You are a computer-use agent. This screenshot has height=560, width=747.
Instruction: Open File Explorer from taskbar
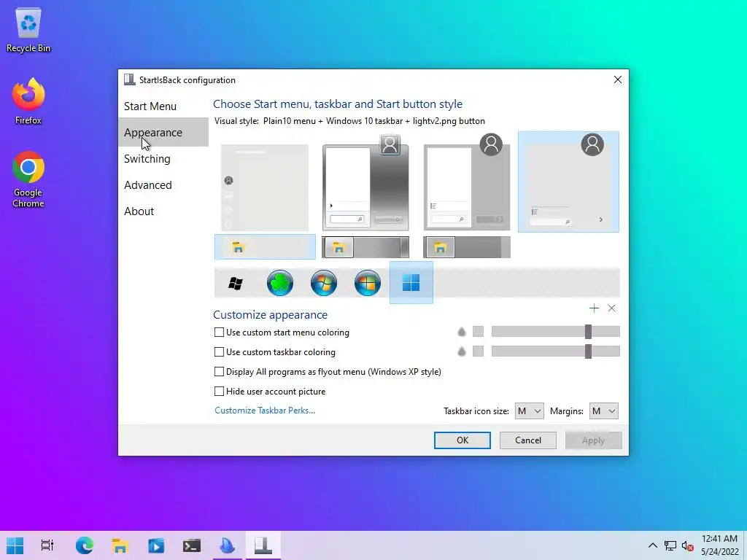pos(120,545)
